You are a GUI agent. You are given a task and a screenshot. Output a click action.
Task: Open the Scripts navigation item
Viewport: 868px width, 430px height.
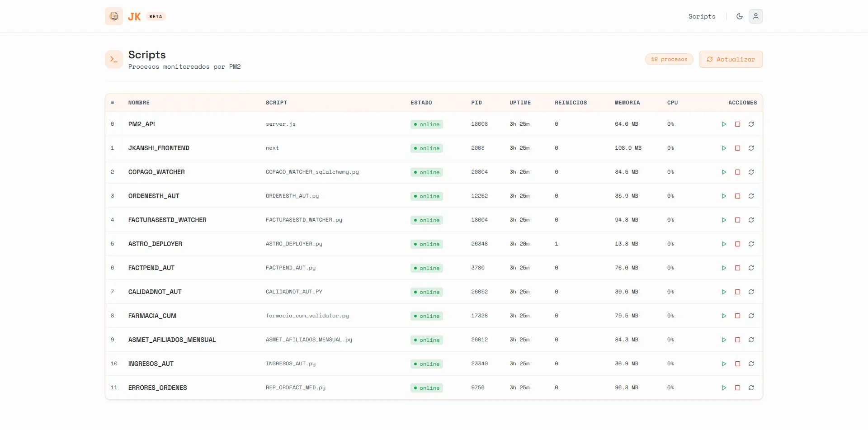click(x=702, y=16)
